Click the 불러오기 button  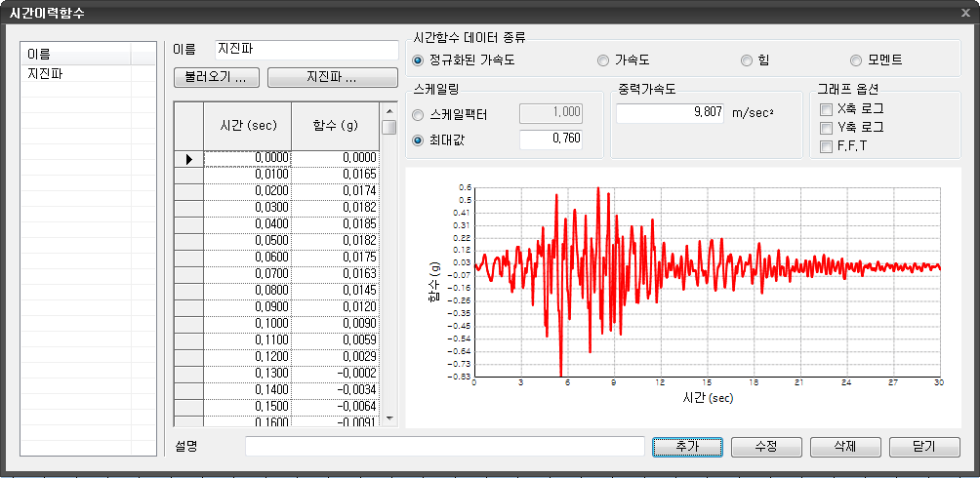tap(215, 77)
